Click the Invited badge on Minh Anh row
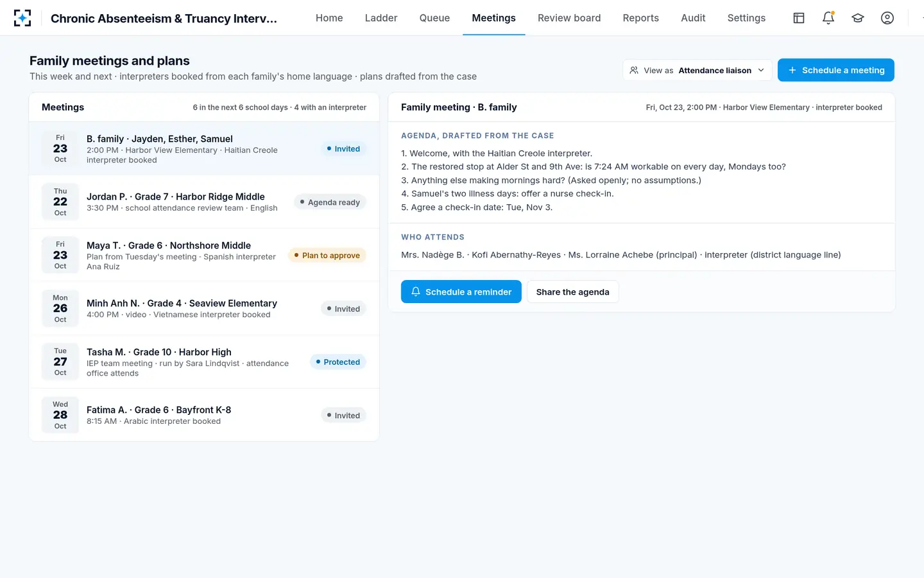Image resolution: width=924 pixels, height=578 pixels. (x=343, y=309)
